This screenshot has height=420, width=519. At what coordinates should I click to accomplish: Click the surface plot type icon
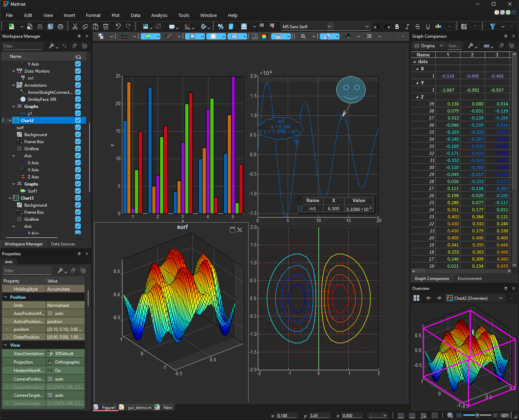(147, 36)
